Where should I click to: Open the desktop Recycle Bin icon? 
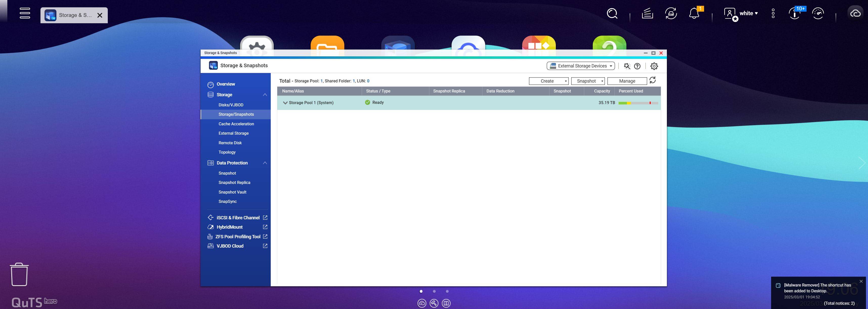point(19,275)
